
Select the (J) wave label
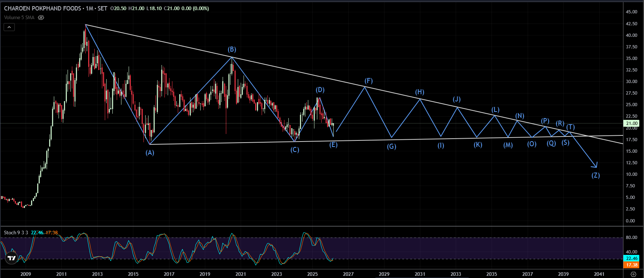(457, 99)
